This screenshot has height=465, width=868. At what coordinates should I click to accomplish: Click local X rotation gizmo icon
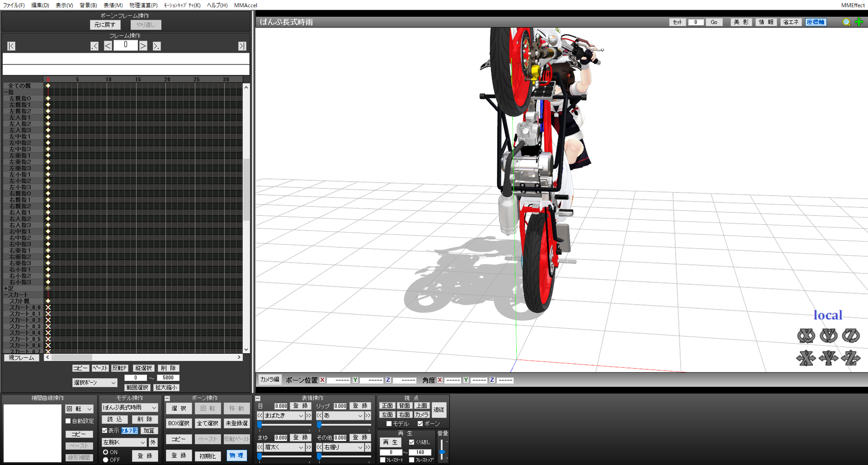[x=806, y=336]
